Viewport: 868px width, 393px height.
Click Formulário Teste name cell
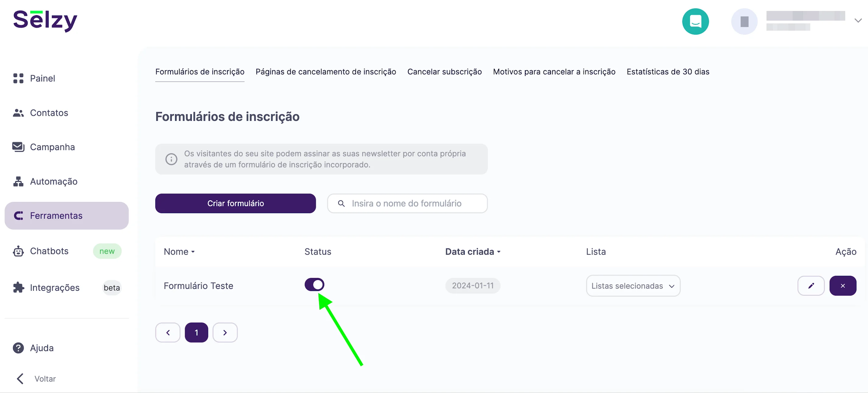pos(198,285)
